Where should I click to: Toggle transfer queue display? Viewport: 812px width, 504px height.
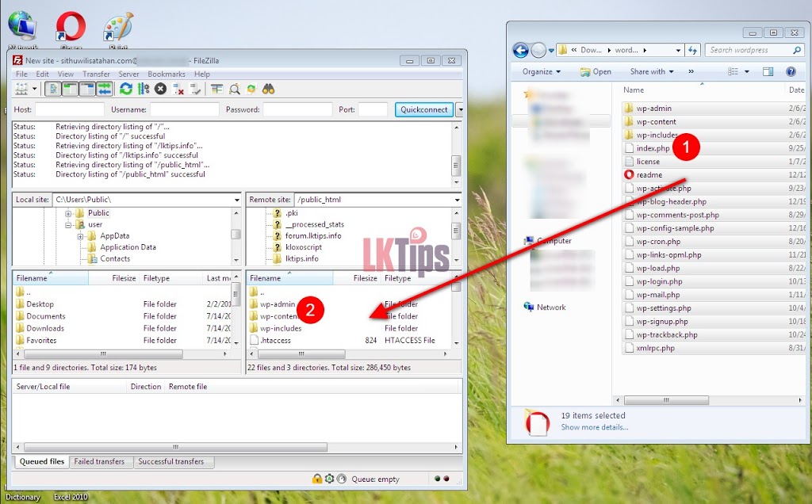pyautogui.click(x=104, y=89)
